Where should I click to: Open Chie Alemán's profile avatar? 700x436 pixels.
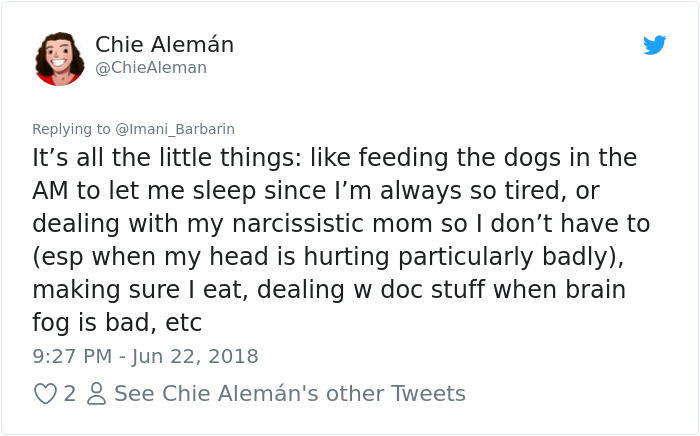[x=60, y=58]
